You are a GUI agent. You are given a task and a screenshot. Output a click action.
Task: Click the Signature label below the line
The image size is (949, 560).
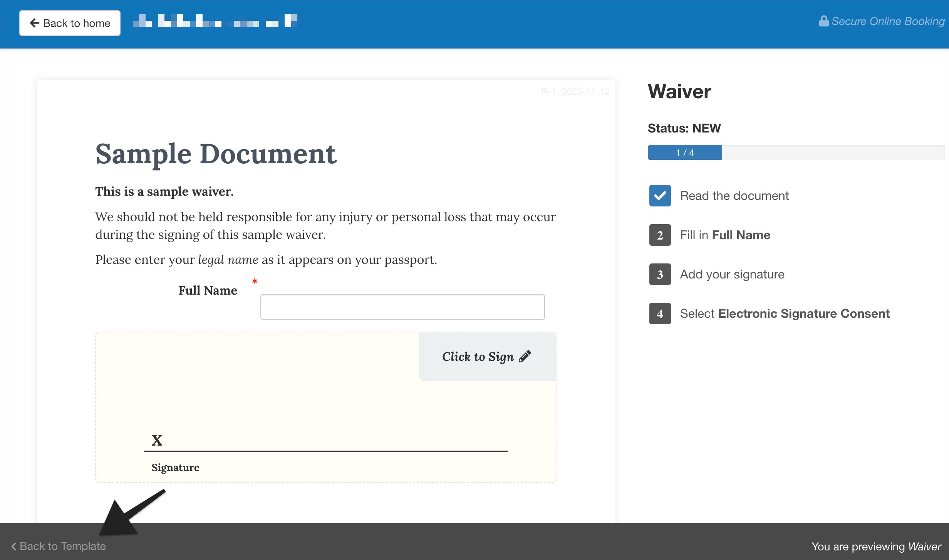click(175, 467)
